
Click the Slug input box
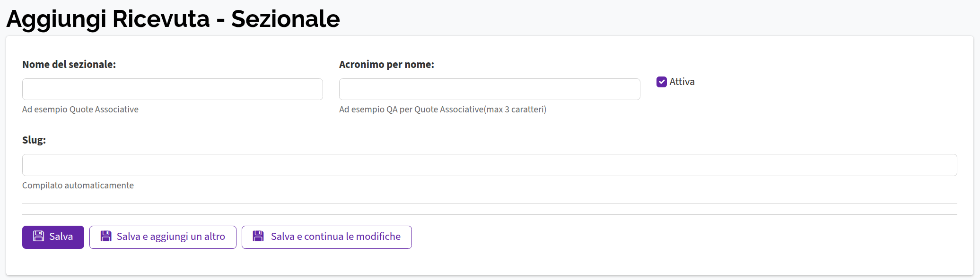click(x=489, y=165)
